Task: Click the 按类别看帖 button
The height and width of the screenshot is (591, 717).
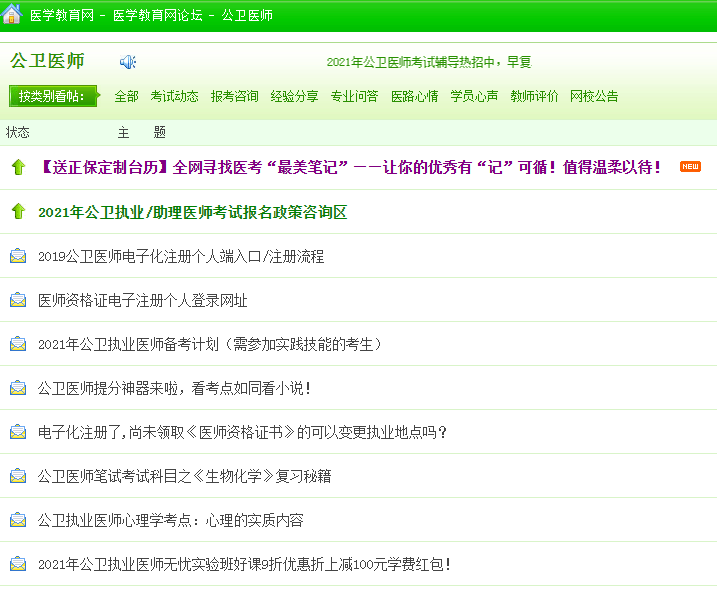Action: pyautogui.click(x=55, y=96)
